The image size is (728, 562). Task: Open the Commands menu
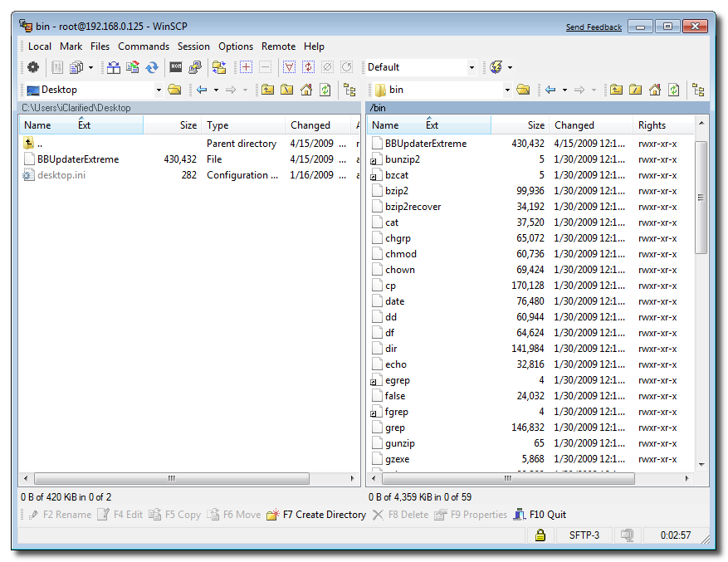[143, 46]
